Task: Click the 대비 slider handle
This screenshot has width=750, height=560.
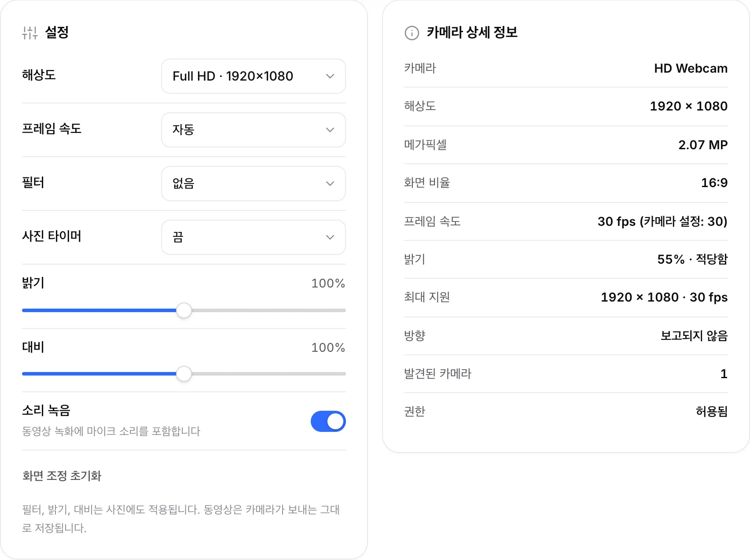Action: (184, 374)
